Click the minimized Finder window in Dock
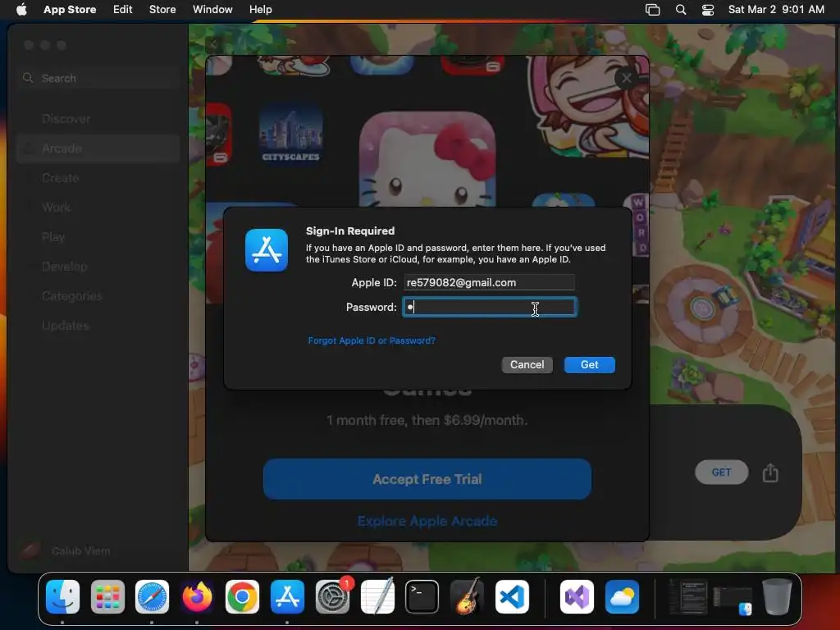This screenshot has width=840, height=630. [733, 600]
